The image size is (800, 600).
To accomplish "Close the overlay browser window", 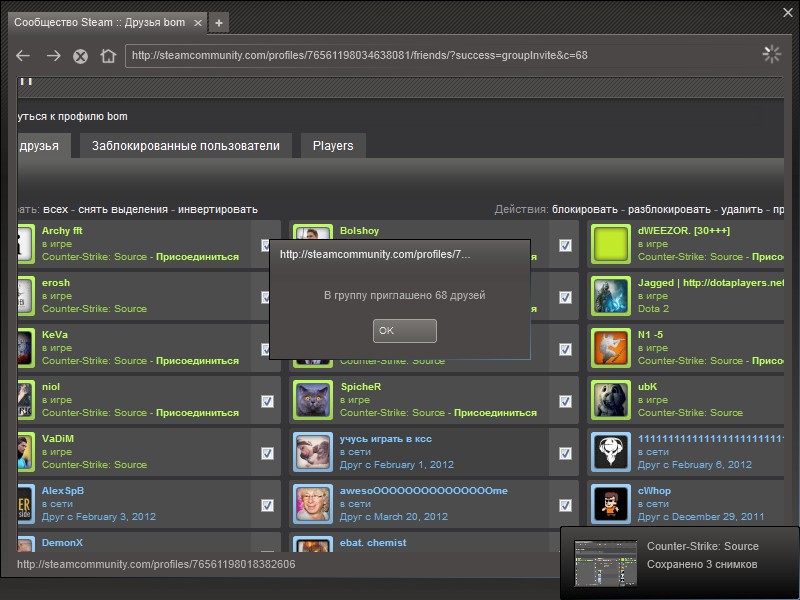I will [788, 13].
